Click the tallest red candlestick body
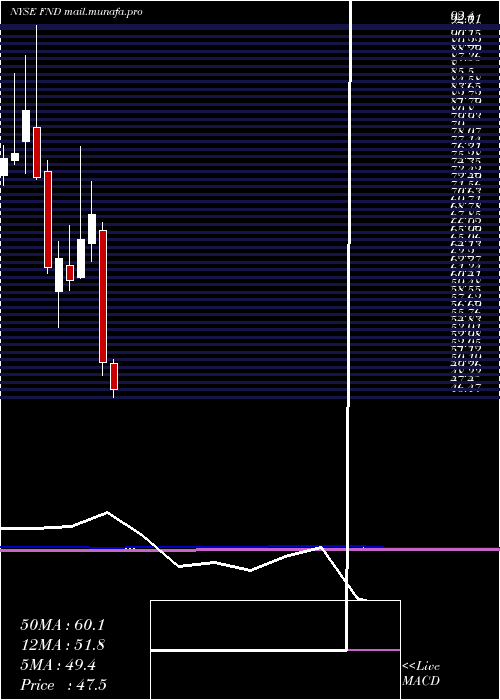The height and width of the screenshot is (700, 500). click(x=103, y=296)
